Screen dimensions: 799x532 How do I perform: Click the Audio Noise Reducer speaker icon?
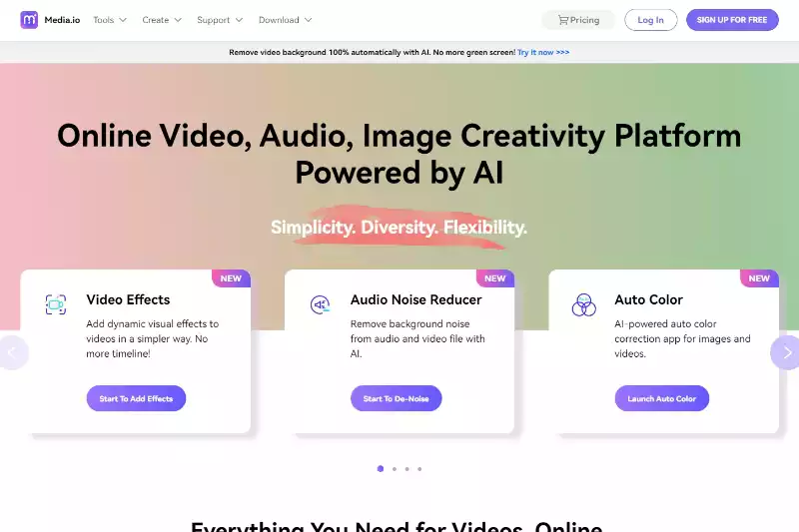320,304
